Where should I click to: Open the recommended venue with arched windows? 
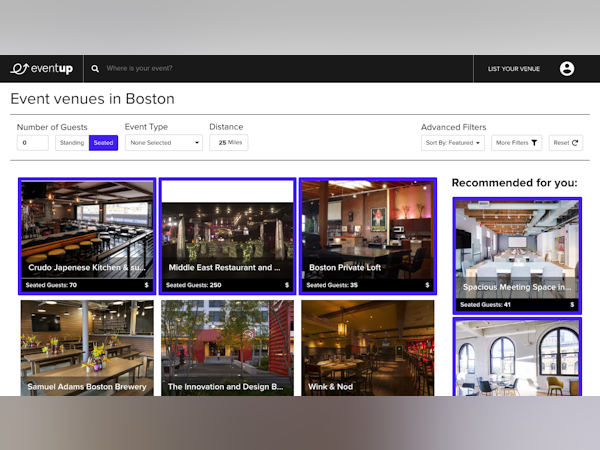517,357
